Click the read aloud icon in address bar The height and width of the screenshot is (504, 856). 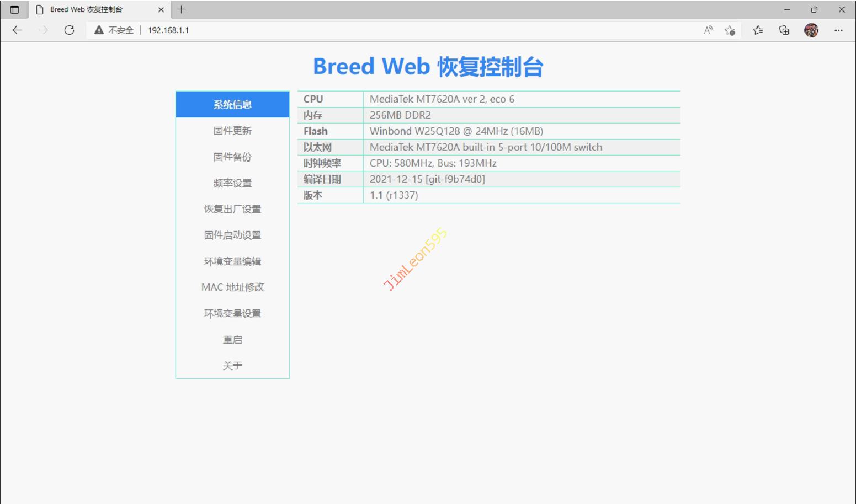(708, 30)
